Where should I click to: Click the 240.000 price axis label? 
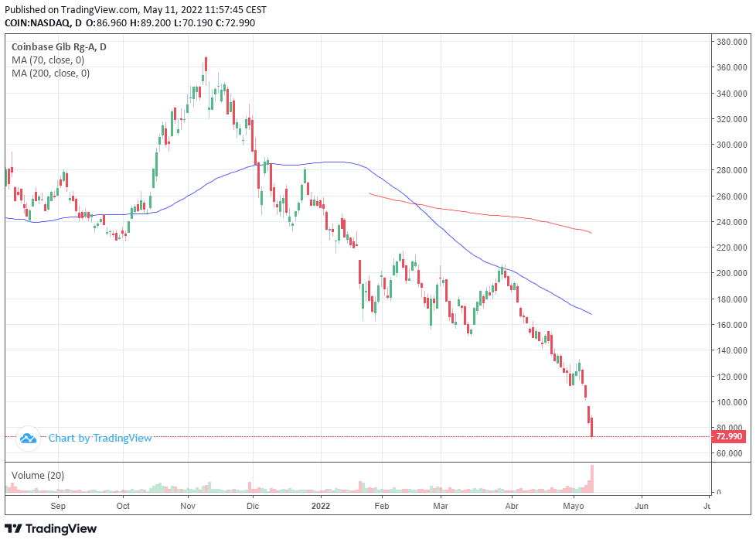coord(731,222)
